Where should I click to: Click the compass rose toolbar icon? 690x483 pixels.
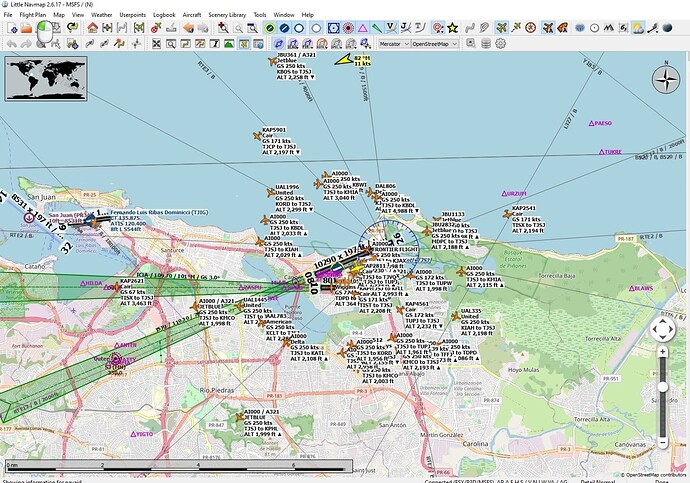(531, 28)
